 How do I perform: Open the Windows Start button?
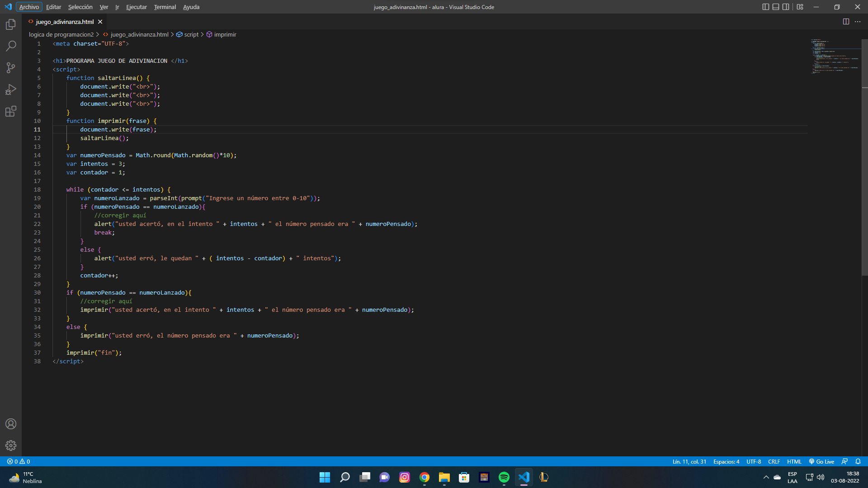click(325, 477)
